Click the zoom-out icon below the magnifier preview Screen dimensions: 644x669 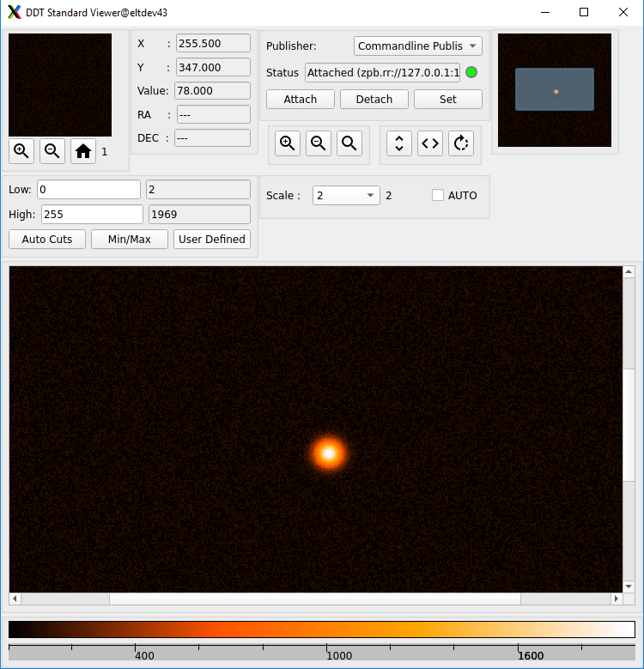pos(52,151)
